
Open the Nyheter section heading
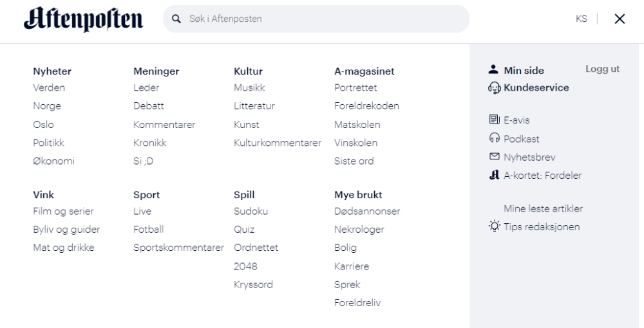[x=52, y=71]
